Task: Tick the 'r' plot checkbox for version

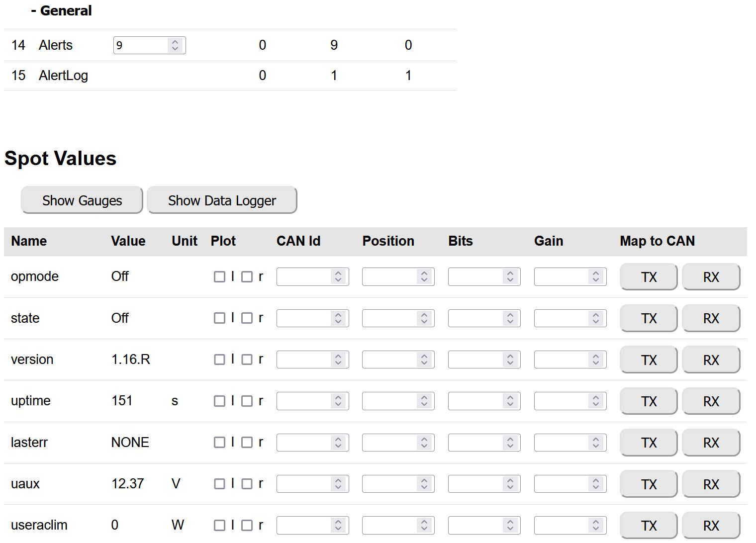Action: pos(247,360)
